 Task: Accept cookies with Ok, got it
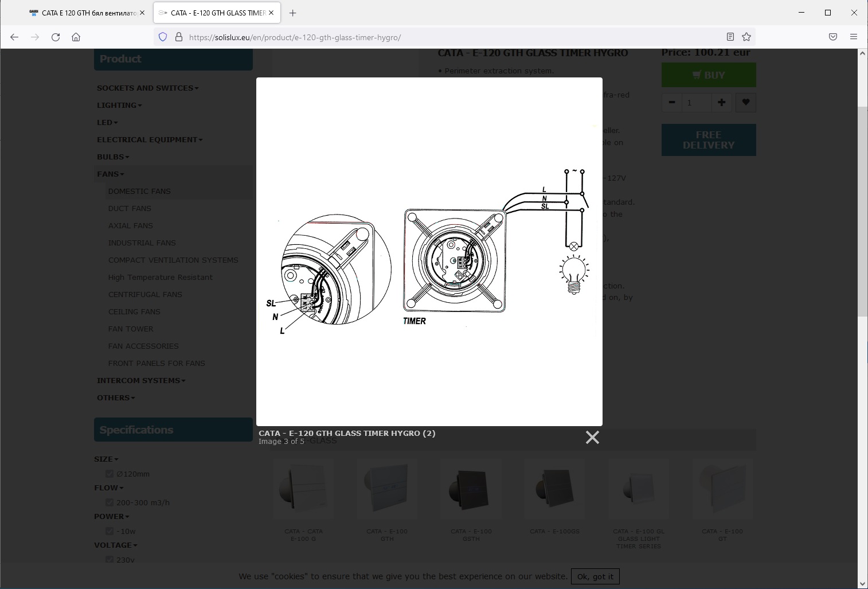pyautogui.click(x=595, y=576)
